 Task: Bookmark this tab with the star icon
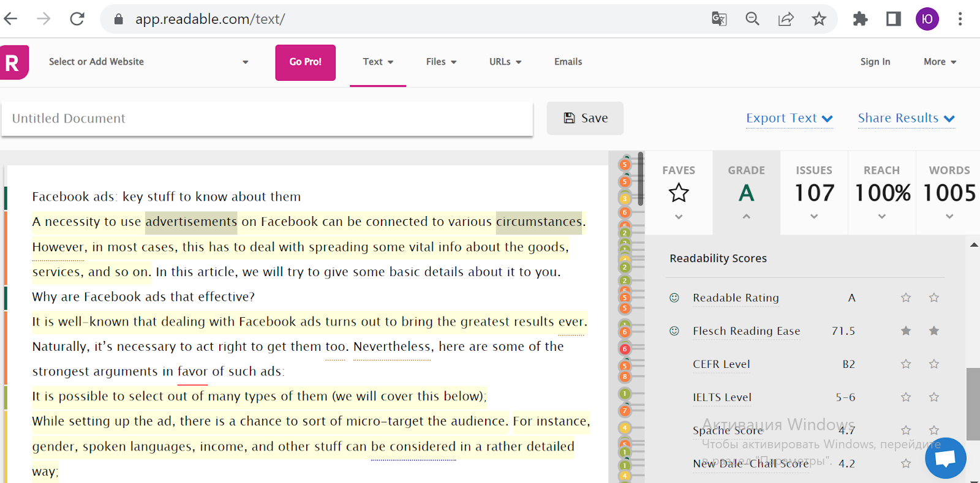(x=819, y=19)
